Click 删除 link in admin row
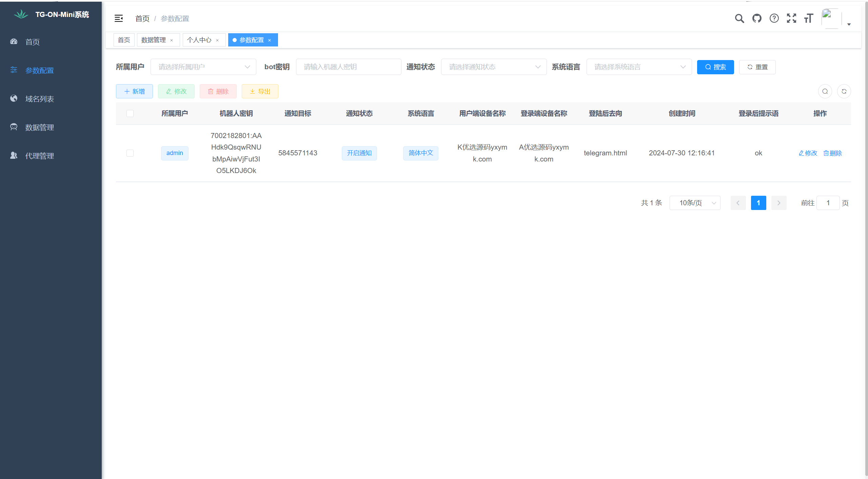 click(833, 153)
